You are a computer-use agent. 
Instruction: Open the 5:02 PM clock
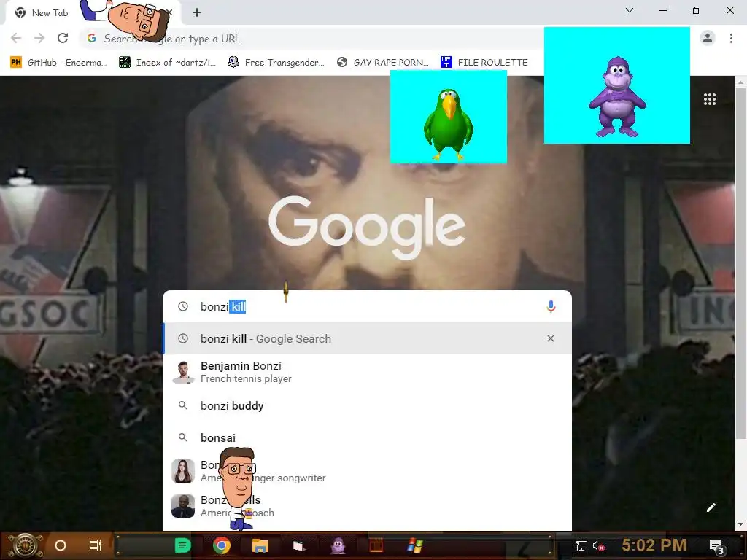pos(654,545)
